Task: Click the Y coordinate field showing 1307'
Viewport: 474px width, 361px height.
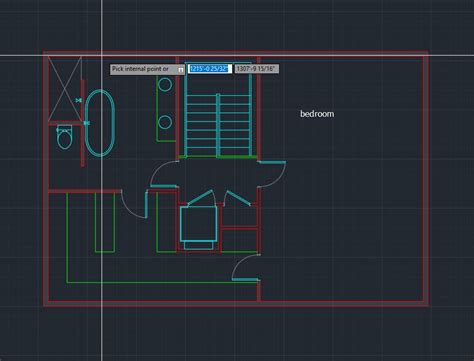Action: pos(256,69)
